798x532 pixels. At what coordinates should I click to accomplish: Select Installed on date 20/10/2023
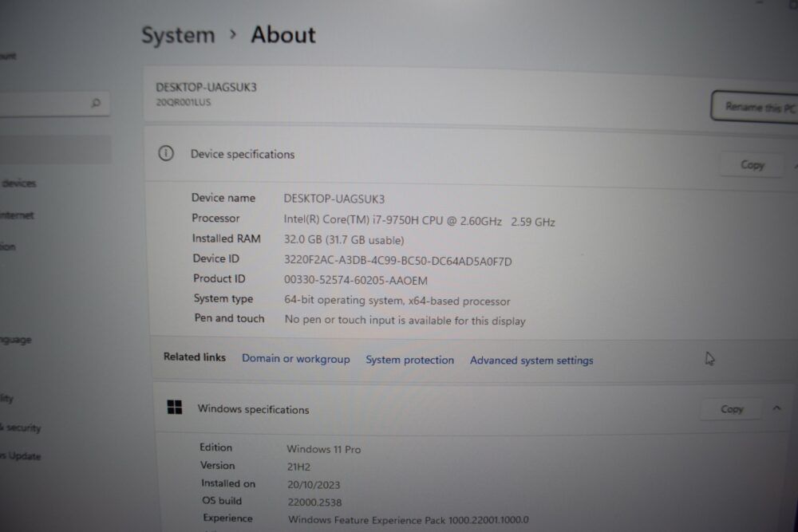(x=314, y=485)
